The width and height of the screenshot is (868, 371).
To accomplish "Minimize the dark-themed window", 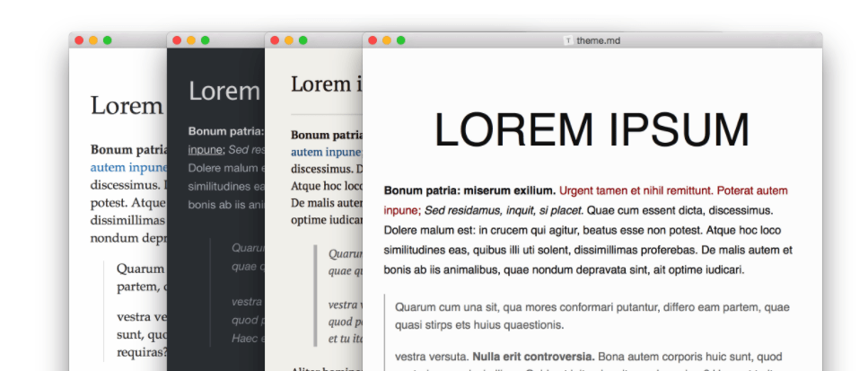I will tap(191, 40).
